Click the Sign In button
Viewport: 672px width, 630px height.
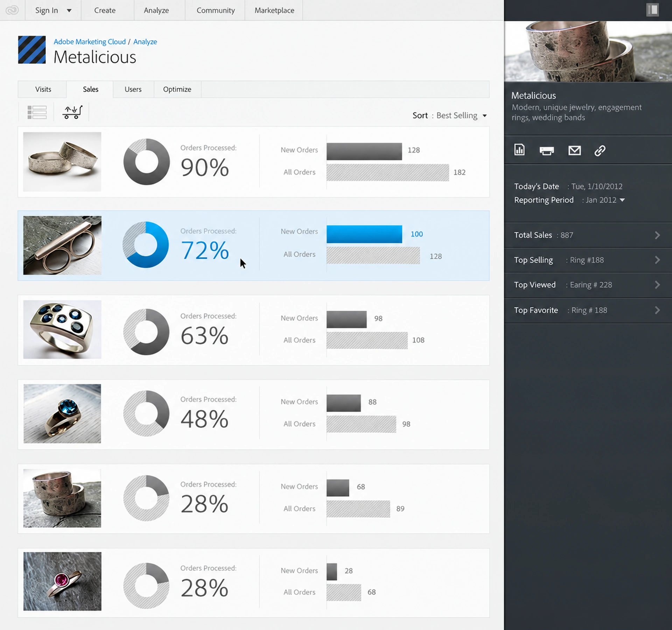point(47,10)
